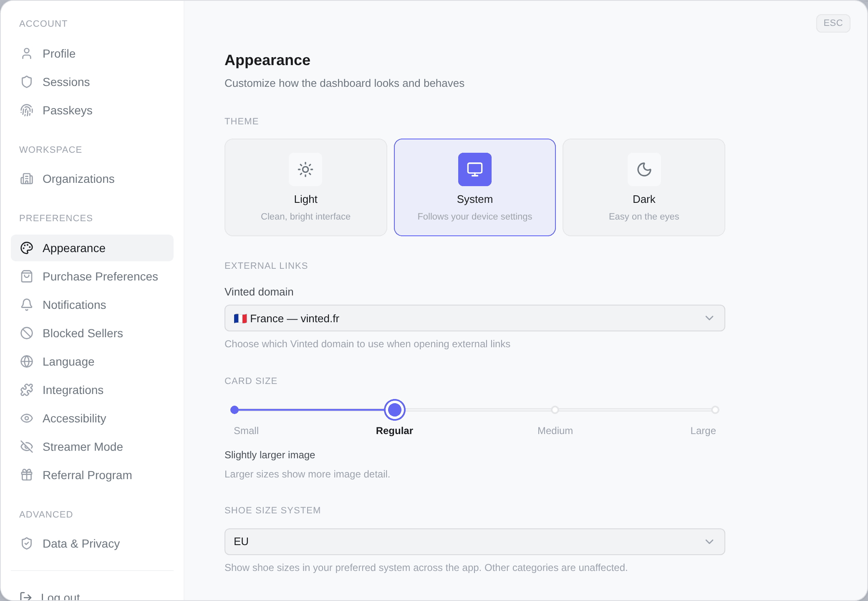Click the French flag in domain field

(x=240, y=319)
